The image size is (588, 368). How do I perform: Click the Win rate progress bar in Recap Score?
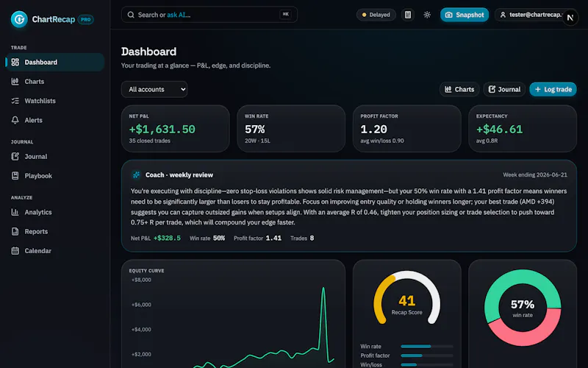tap(427, 346)
